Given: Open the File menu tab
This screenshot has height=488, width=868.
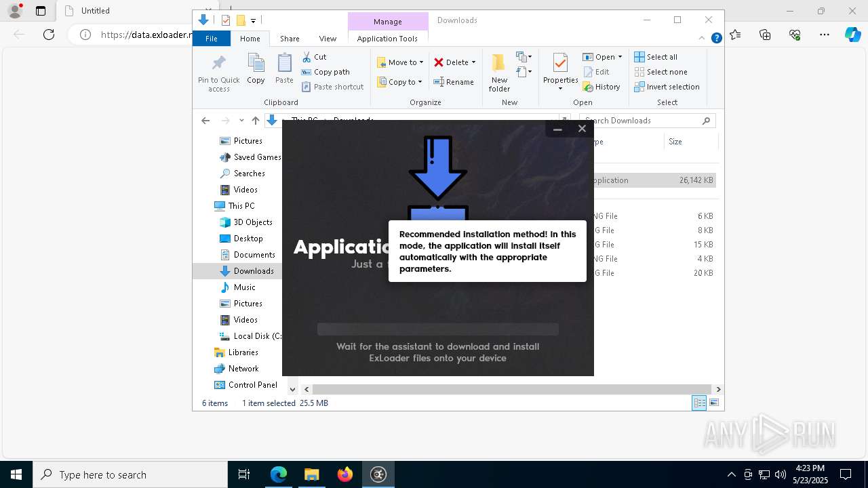Looking at the screenshot, I should click(x=212, y=39).
